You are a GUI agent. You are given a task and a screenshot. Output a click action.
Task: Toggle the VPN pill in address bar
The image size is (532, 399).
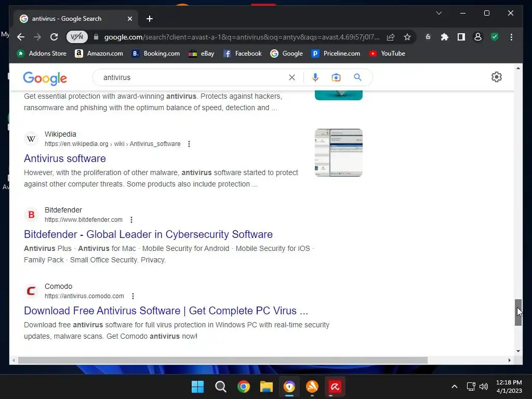(77, 37)
